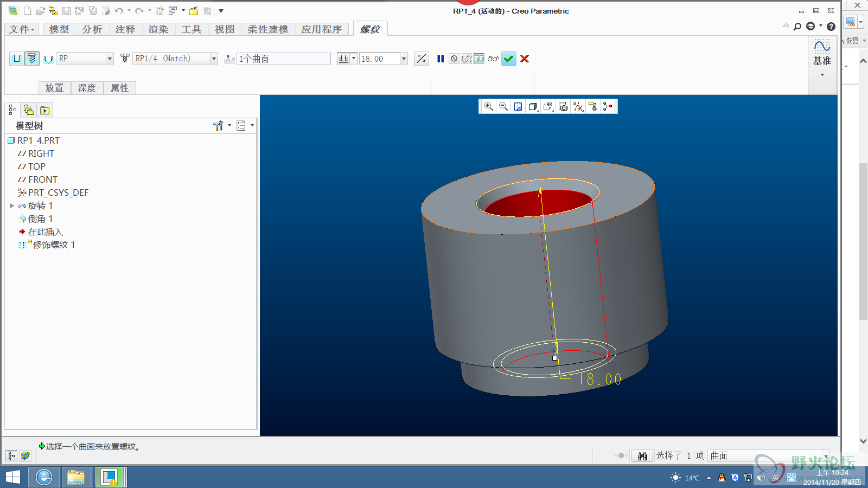Switch to the 注释 ribbon tab
868x488 pixels.
click(x=125, y=29)
